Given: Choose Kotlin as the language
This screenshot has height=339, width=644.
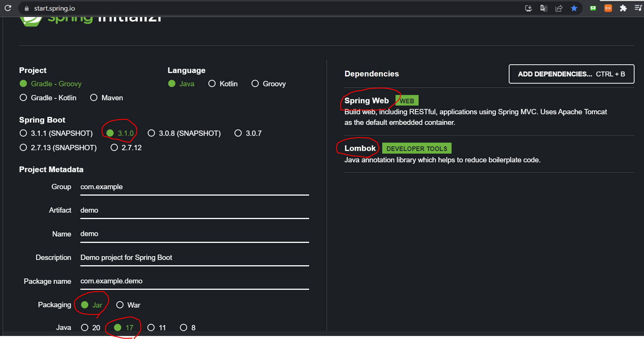Looking at the screenshot, I should 223,84.
